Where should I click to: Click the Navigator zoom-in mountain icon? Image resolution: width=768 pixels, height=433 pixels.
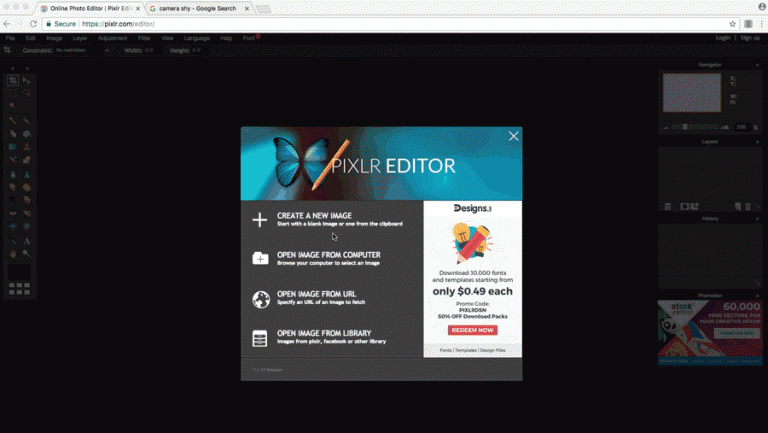coord(725,127)
